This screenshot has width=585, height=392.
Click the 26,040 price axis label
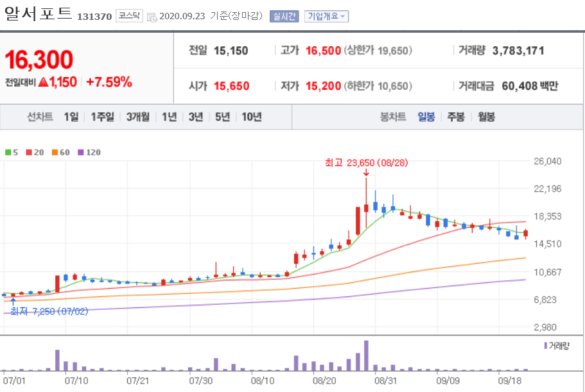point(547,161)
